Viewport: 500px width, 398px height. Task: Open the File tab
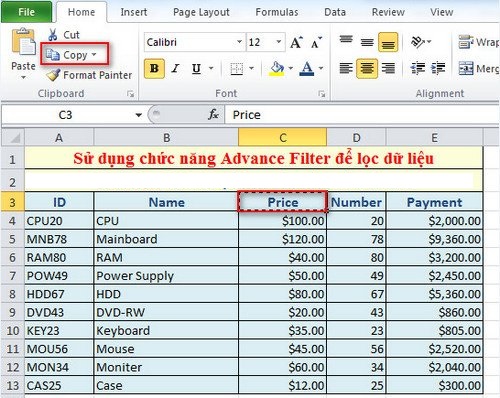click(x=27, y=12)
